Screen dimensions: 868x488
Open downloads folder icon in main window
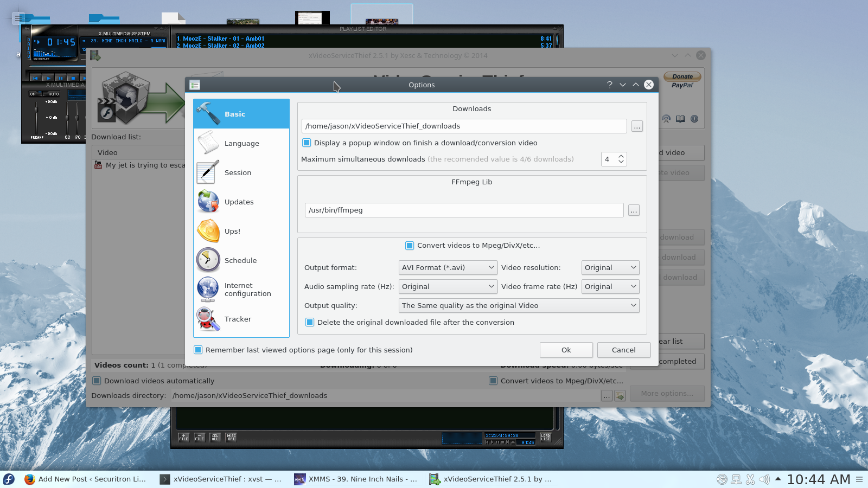pyautogui.click(x=620, y=396)
